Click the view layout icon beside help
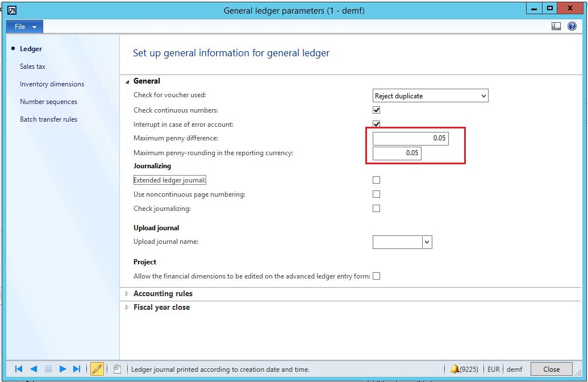Screen dimensions: 588x382 tap(556, 26)
